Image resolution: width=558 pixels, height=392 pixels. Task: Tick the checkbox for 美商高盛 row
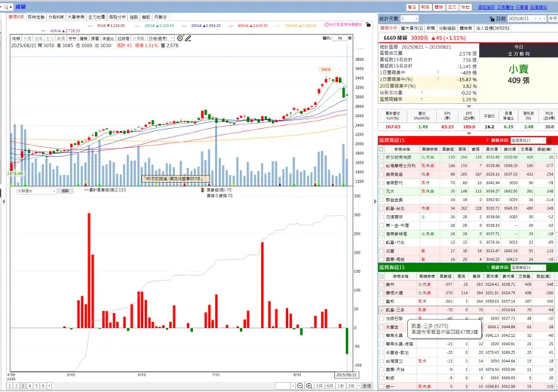382,174
